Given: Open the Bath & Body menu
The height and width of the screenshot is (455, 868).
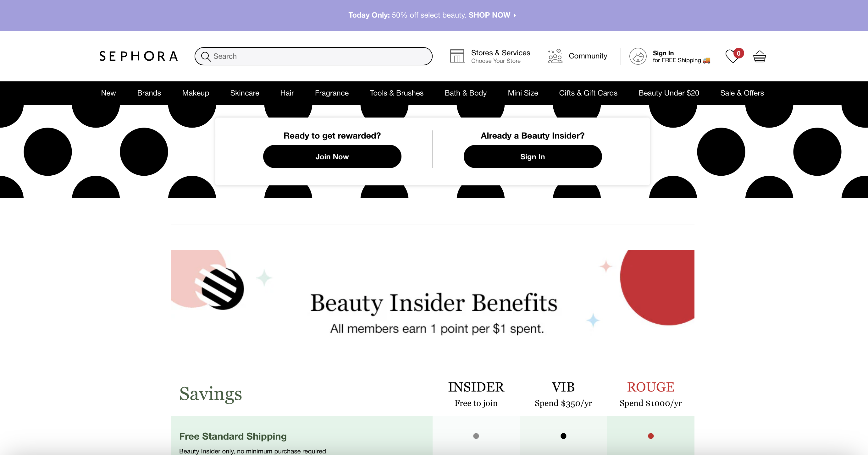Looking at the screenshot, I should point(466,93).
